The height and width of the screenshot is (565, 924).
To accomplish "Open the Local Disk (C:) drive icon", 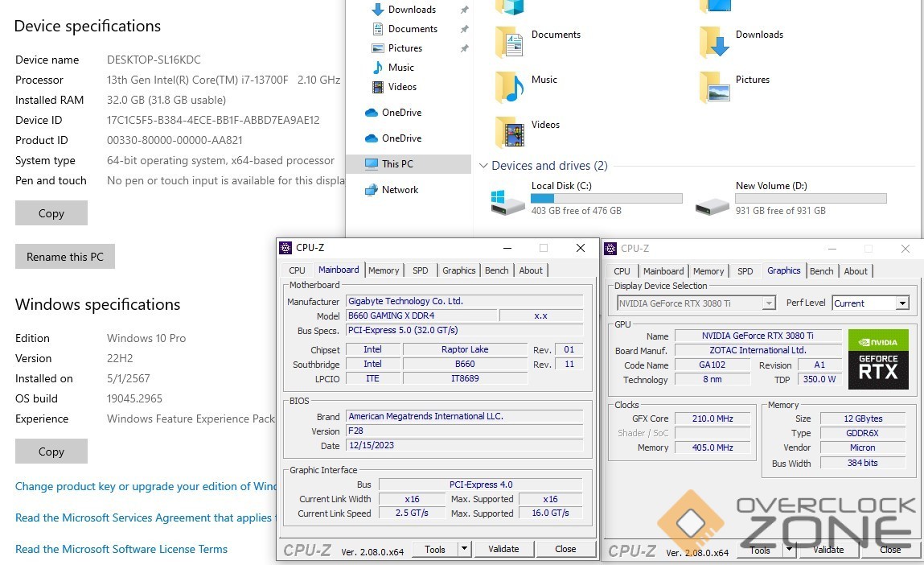I will coord(508,201).
